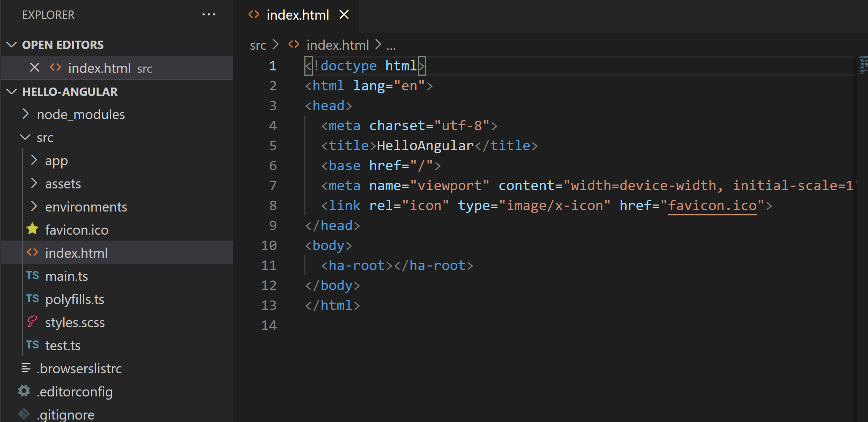This screenshot has height=422, width=868.
Task: Click the src breadcrumb segment
Action: click(258, 45)
